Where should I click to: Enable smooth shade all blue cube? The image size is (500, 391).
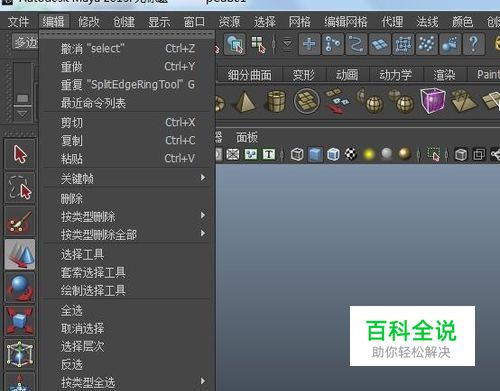pos(315,154)
